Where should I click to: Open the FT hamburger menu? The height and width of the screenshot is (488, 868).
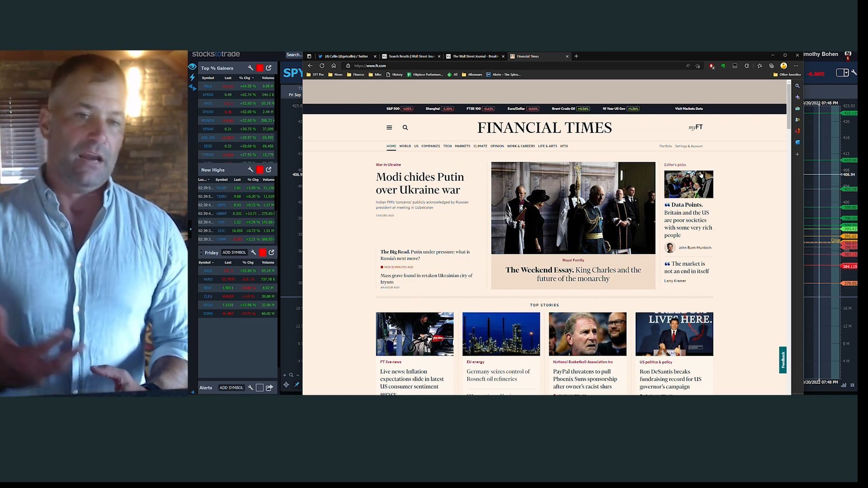pyautogui.click(x=389, y=128)
